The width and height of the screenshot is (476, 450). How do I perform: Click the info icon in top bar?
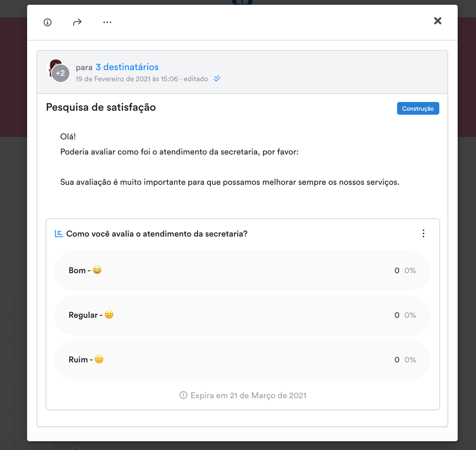47,22
